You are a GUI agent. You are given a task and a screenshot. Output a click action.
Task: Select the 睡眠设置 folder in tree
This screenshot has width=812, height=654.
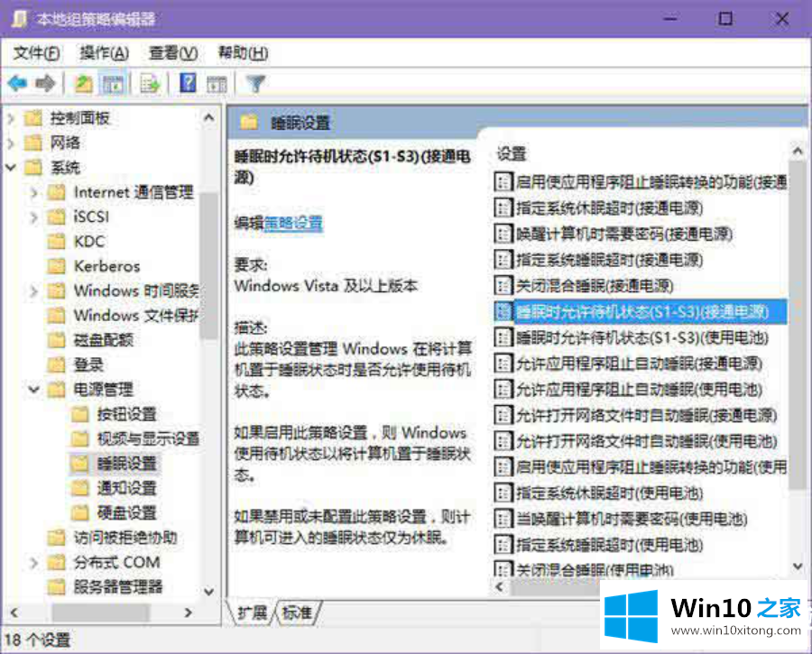pos(114,463)
